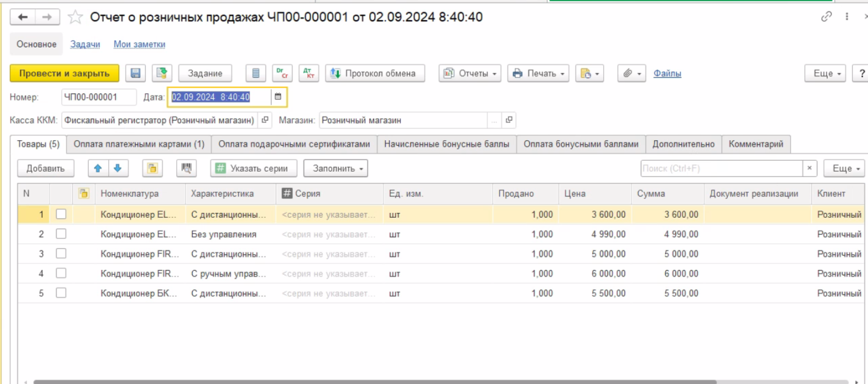This screenshot has height=384, width=868.
Task: Open the Дополнительно tab
Action: [683, 144]
